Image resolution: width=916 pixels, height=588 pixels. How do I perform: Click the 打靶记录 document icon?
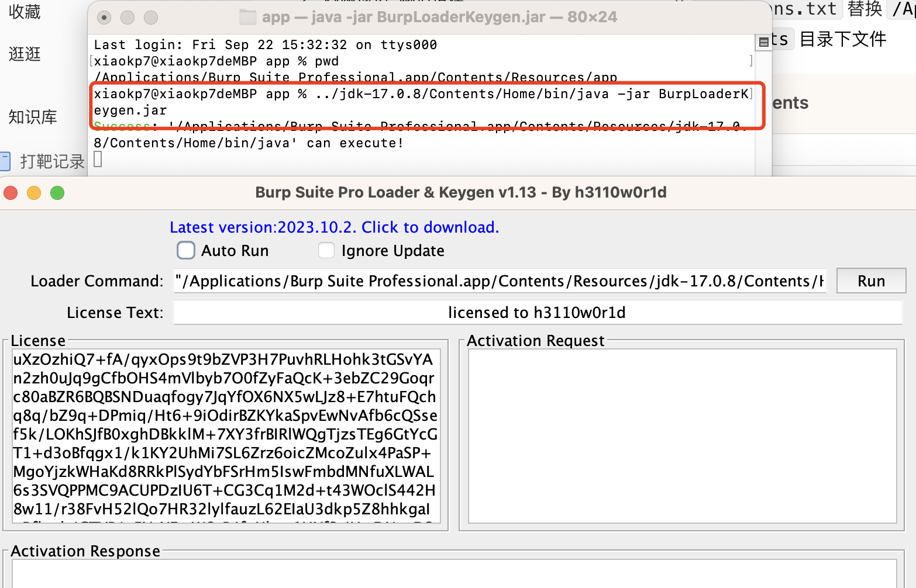[5, 161]
